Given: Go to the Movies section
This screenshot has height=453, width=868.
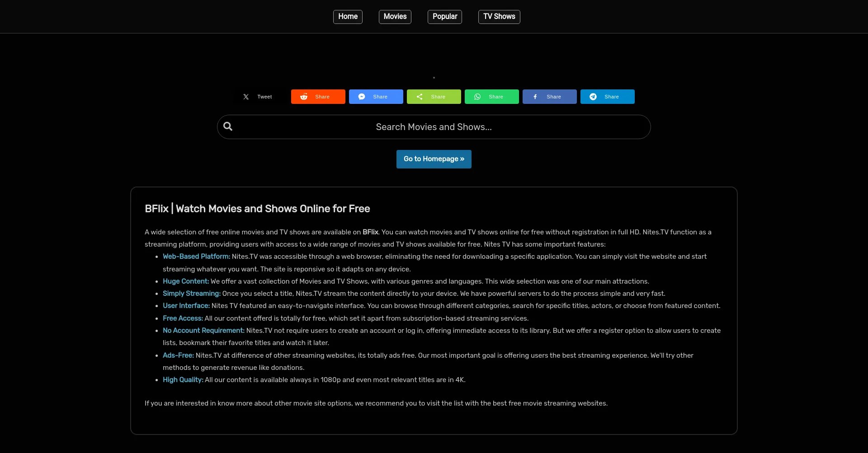Looking at the screenshot, I should [x=395, y=17].
